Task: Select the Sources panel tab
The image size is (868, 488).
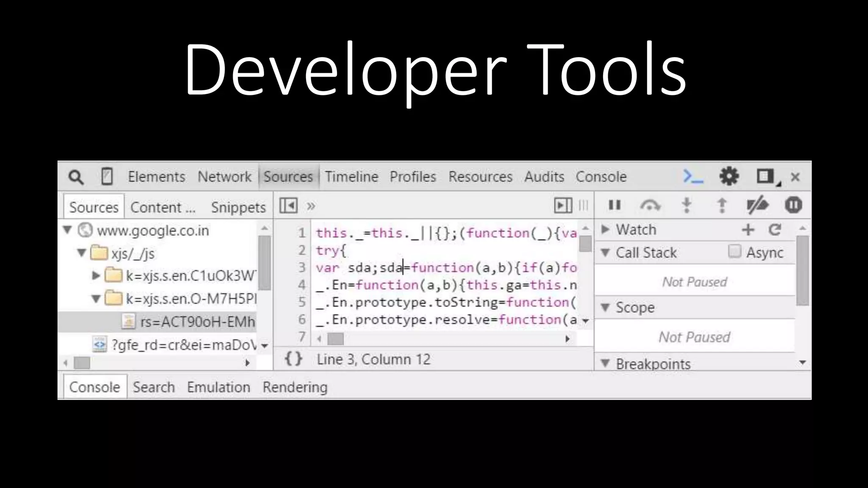Action: coord(288,177)
